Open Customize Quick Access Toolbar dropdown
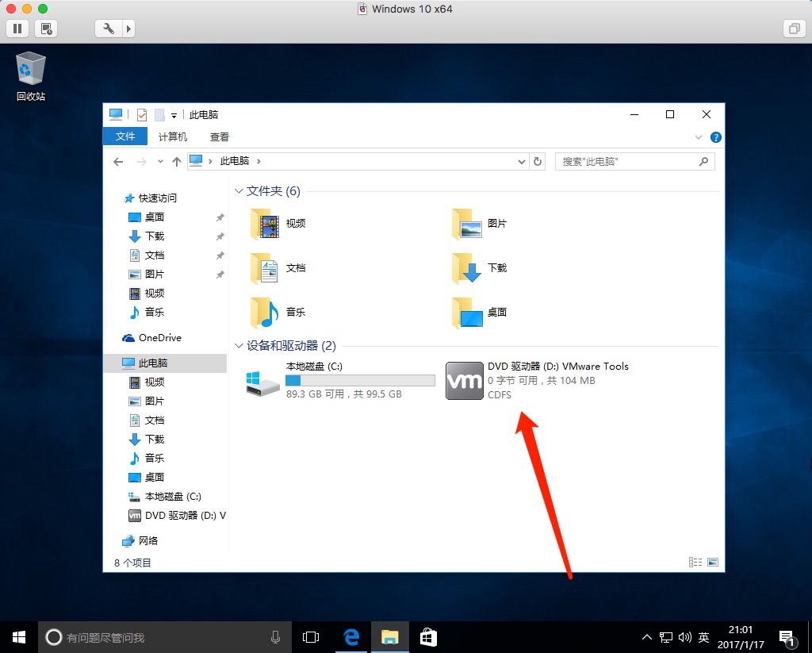 click(x=174, y=115)
